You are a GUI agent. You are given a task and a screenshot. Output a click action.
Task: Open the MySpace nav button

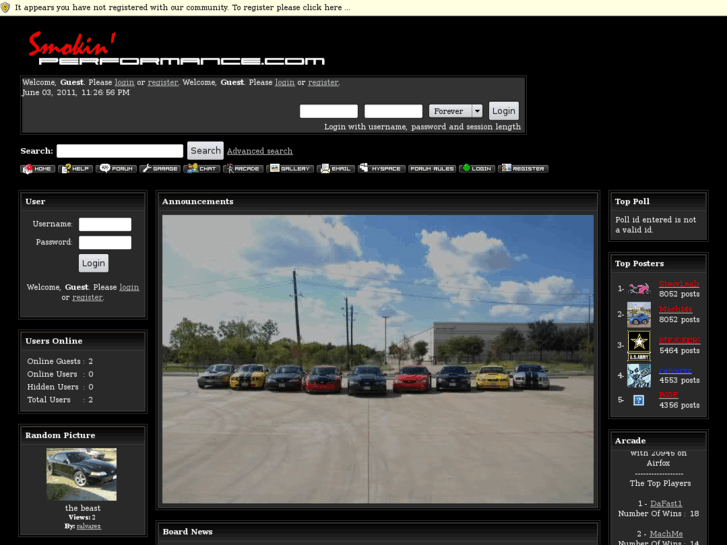point(382,168)
